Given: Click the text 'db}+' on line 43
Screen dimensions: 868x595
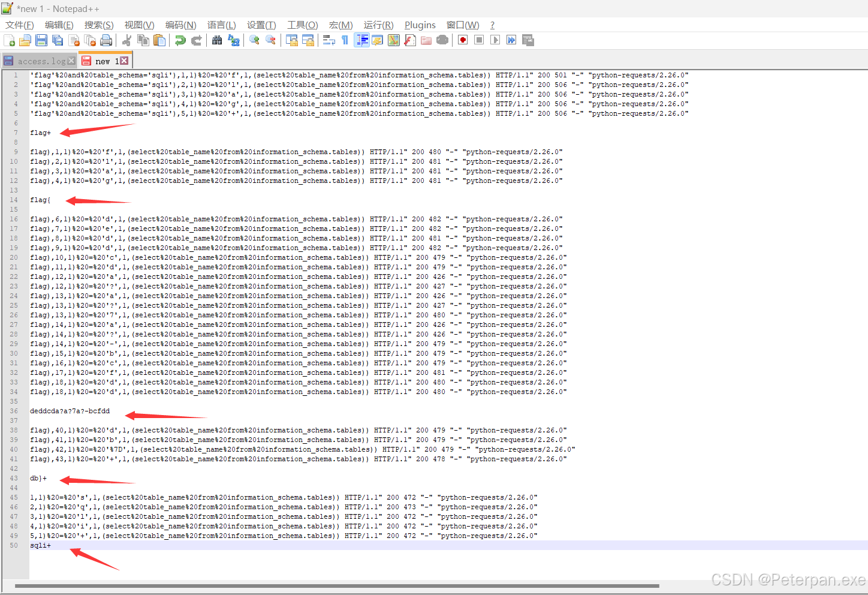Looking at the screenshot, I should coord(38,478).
